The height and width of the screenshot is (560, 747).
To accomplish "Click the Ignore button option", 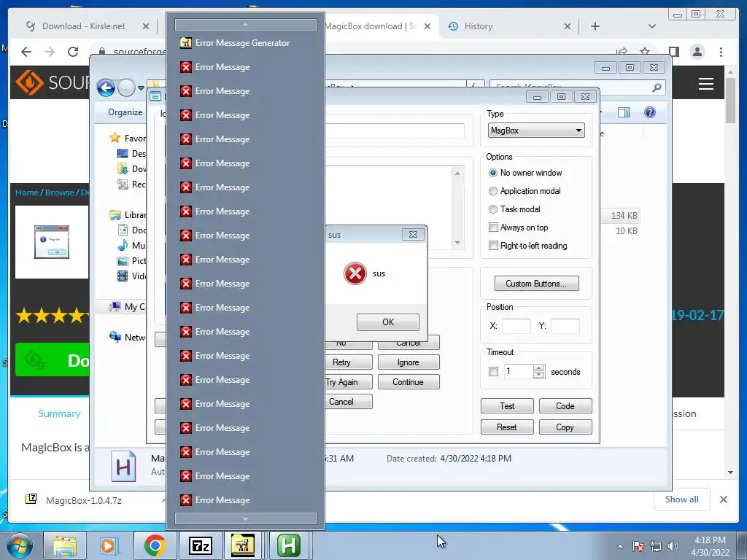I will point(409,362).
